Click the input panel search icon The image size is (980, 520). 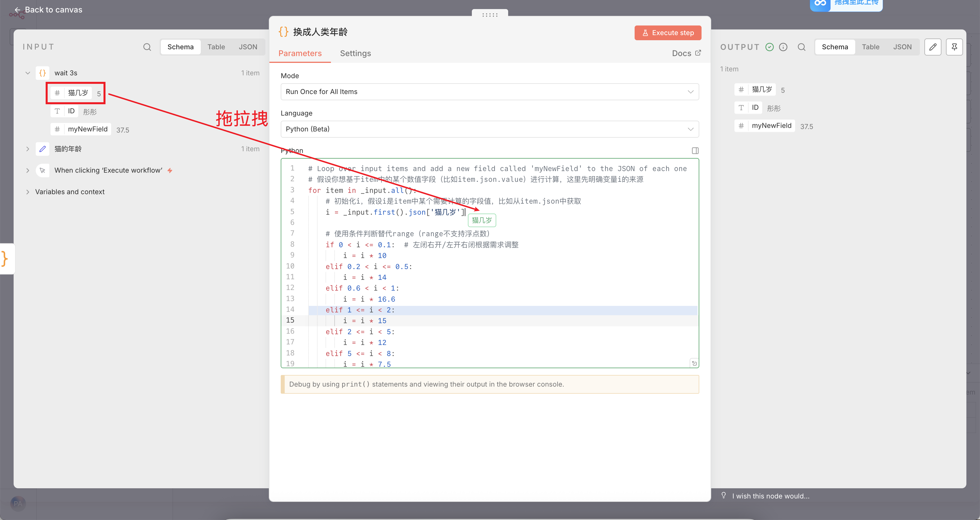(x=147, y=47)
